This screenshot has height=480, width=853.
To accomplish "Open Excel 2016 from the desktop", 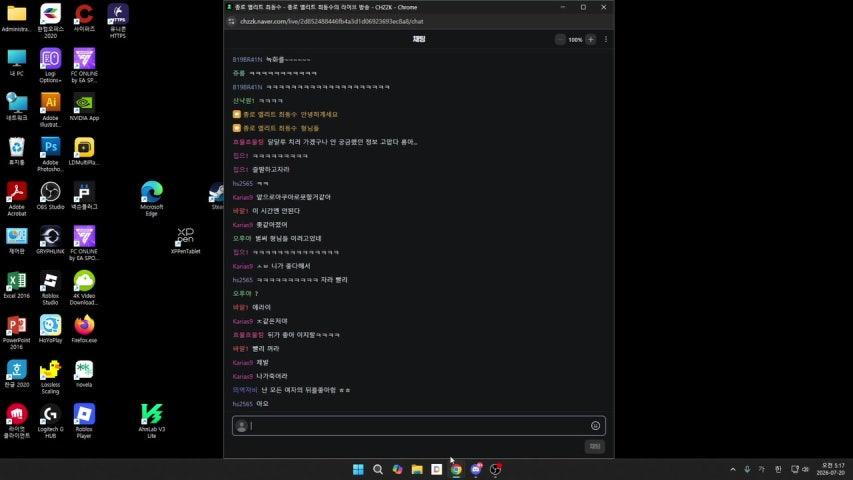I will point(16,285).
